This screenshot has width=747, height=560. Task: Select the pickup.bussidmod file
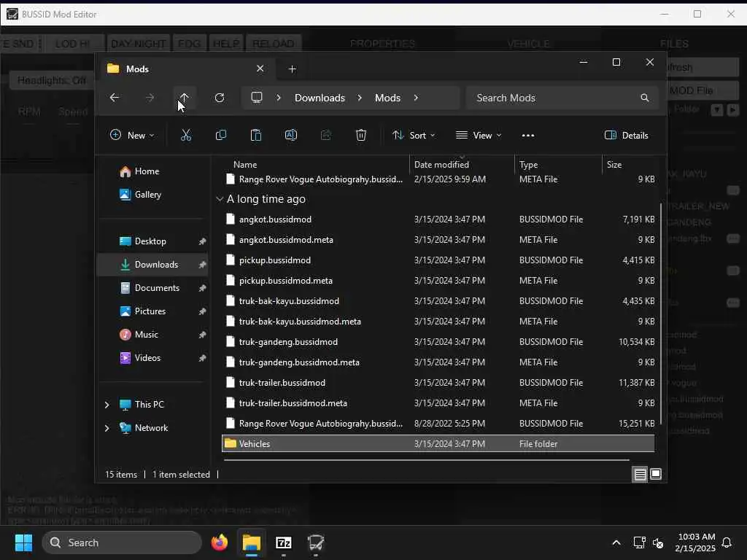(x=438, y=260)
